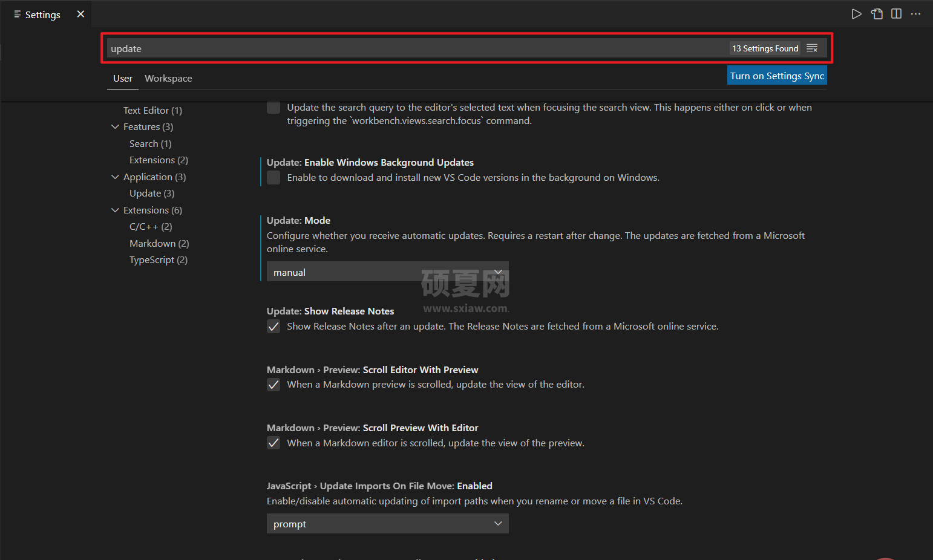Select Text Editor (1) in settings tree
933x560 pixels.
(x=152, y=111)
